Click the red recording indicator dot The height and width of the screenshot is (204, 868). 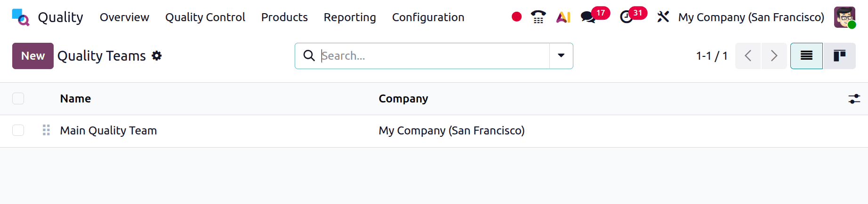[x=516, y=17]
